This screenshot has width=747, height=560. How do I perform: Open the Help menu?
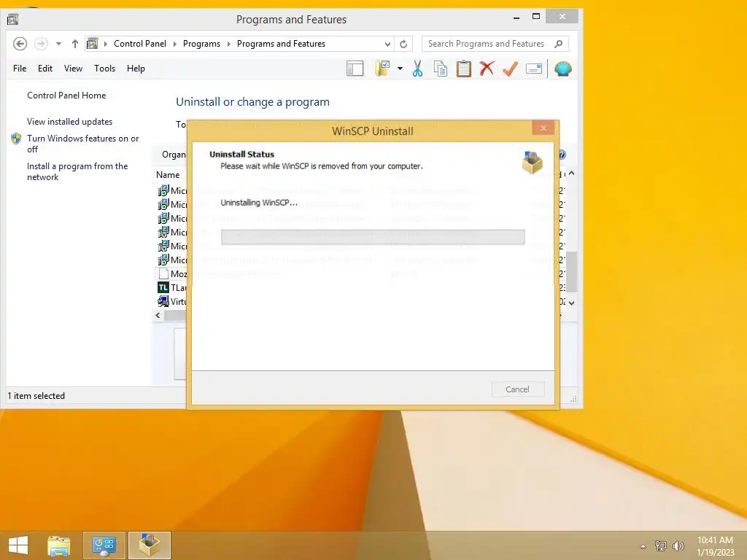(x=136, y=69)
